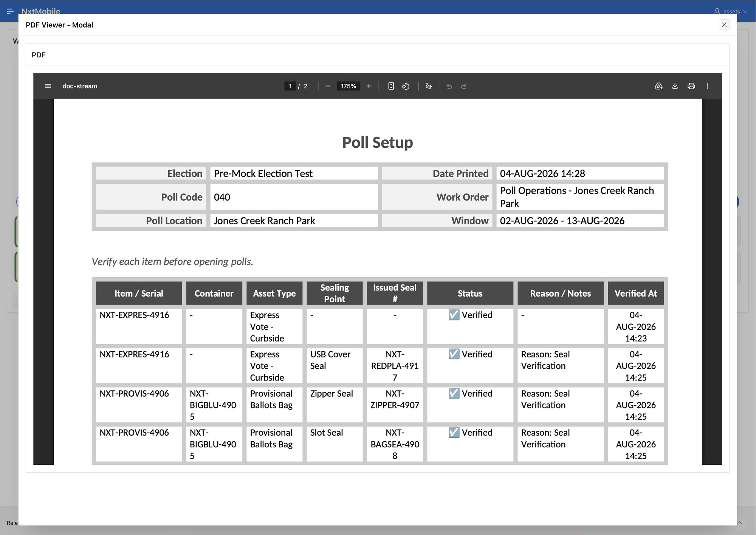Activate the draw annotation tool
Image resolution: width=756 pixels, height=535 pixels.
click(x=428, y=86)
